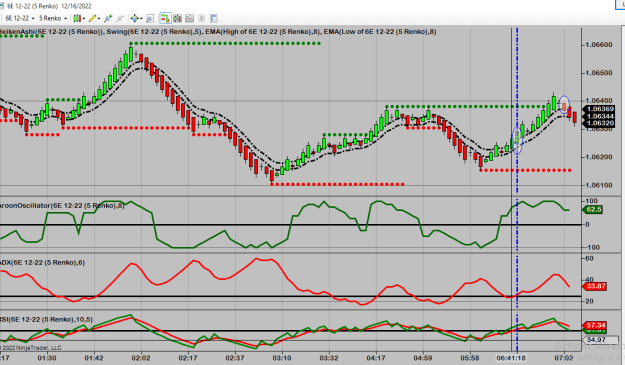
Task: Toggle the highlighted Chart Trader icon
Action: [165, 18]
